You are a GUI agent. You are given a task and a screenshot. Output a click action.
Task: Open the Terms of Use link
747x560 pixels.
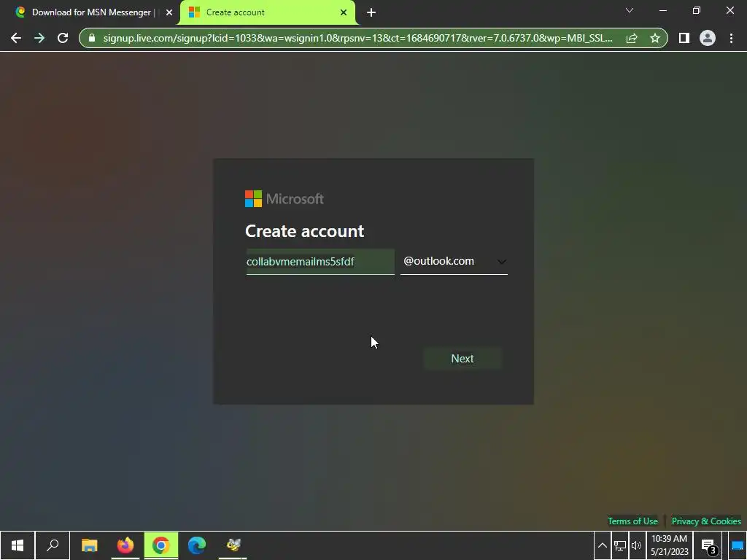coord(632,521)
